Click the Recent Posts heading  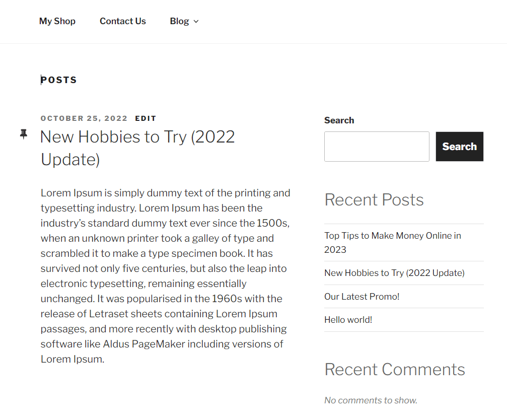[x=374, y=200]
